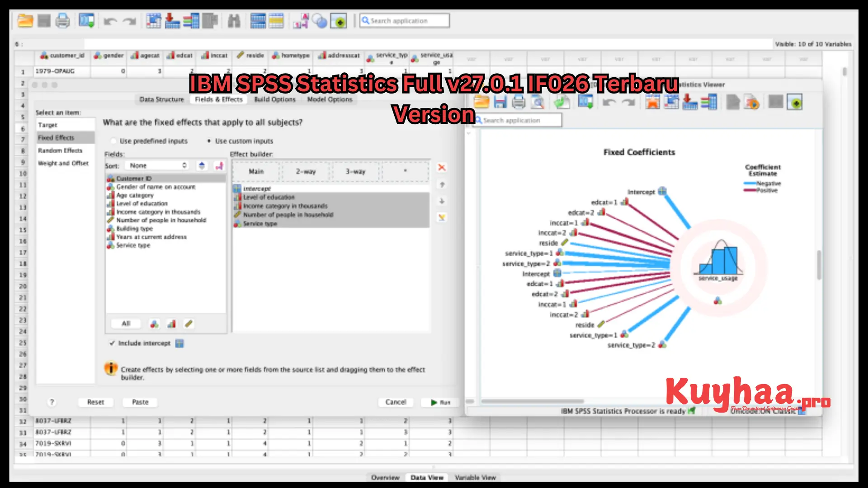Screen dimensions: 868x488
Task: Click the Split File icon in Data Editor
Action: coord(258,21)
